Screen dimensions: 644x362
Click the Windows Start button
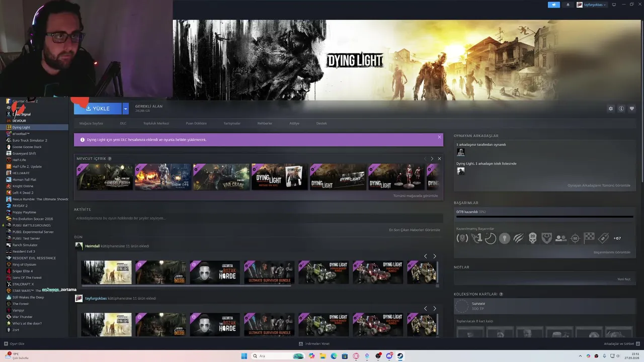(x=244, y=356)
